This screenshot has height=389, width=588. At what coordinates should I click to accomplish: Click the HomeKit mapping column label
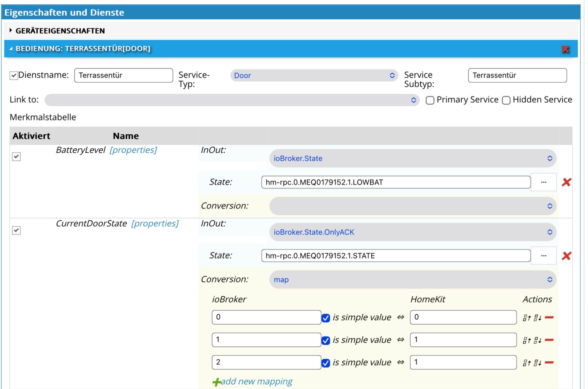point(428,300)
